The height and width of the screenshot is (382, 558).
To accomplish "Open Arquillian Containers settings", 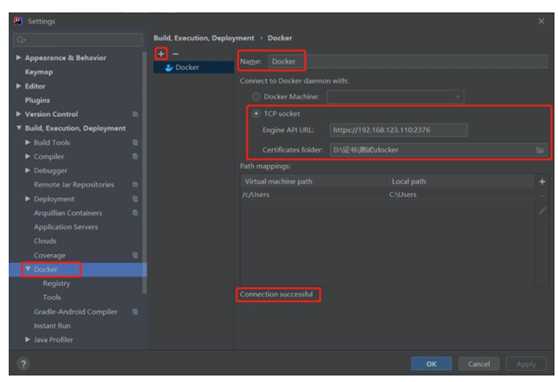I will (68, 213).
